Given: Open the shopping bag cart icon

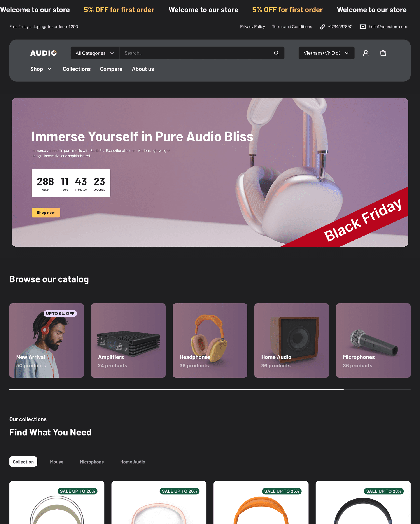Looking at the screenshot, I should [383, 53].
